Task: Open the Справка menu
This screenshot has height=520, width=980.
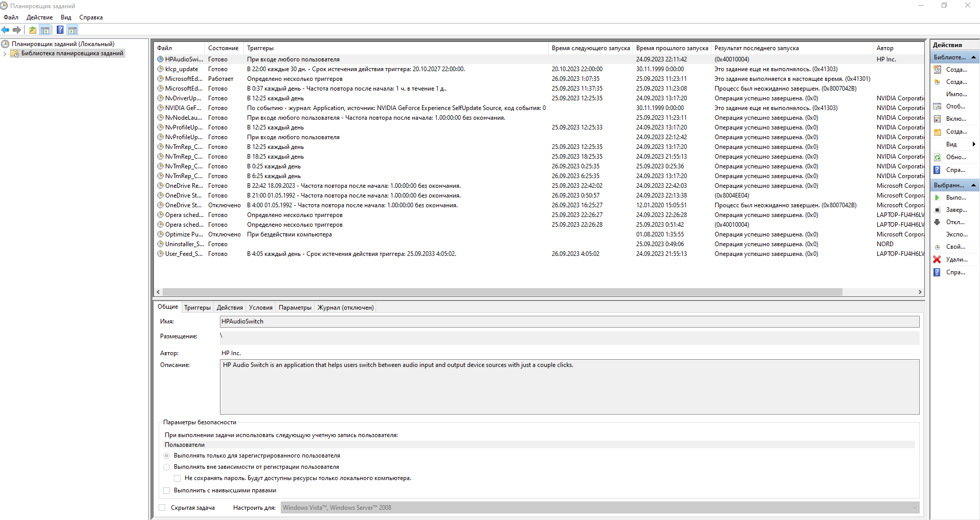Action: click(x=91, y=17)
